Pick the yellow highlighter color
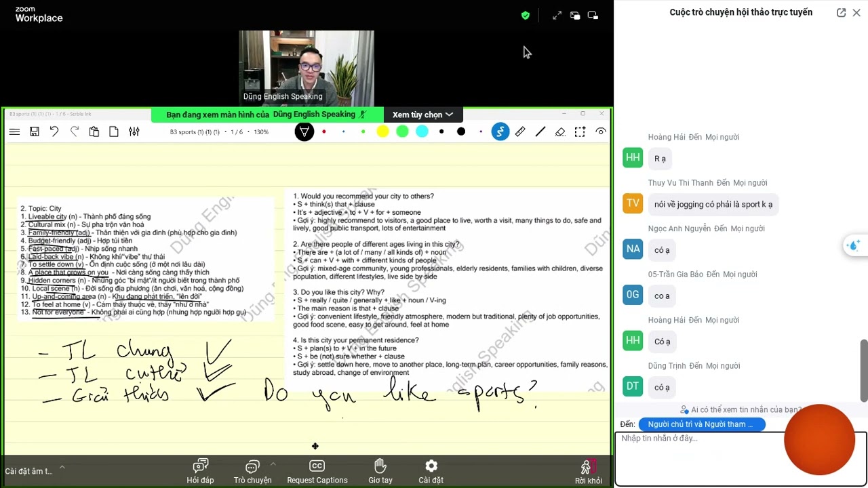This screenshot has width=868, height=488. (382, 131)
